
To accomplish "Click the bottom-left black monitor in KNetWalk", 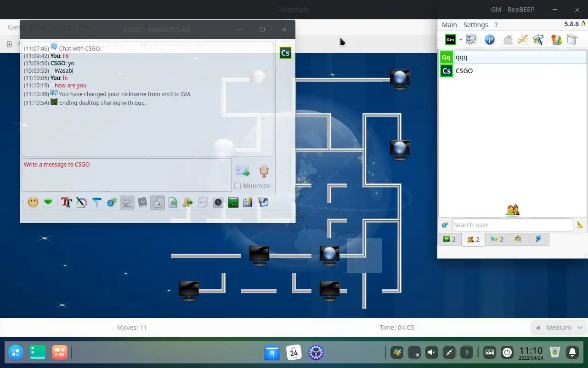I will point(188,291).
